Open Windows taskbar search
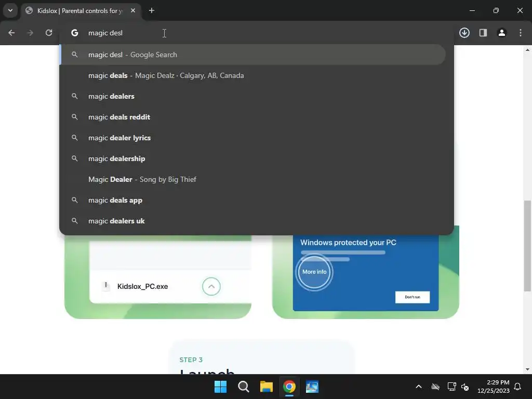 (243, 387)
